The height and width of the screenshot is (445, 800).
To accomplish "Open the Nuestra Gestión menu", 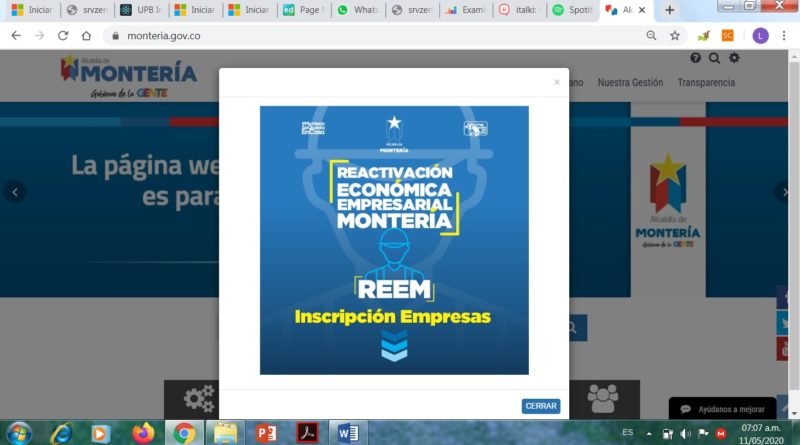I will pyautogui.click(x=630, y=83).
